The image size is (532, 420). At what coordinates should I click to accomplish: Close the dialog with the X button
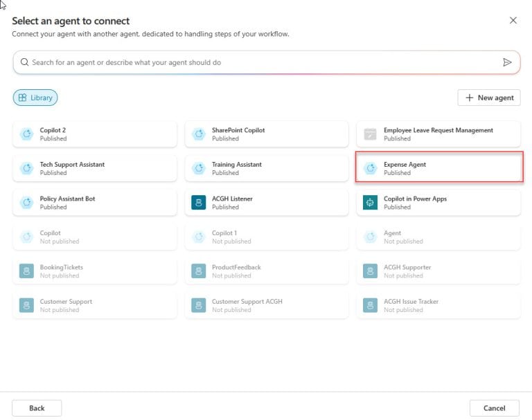tap(513, 21)
